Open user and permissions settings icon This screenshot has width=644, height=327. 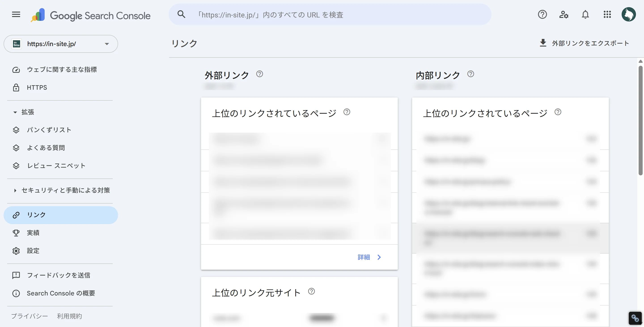[x=563, y=15]
